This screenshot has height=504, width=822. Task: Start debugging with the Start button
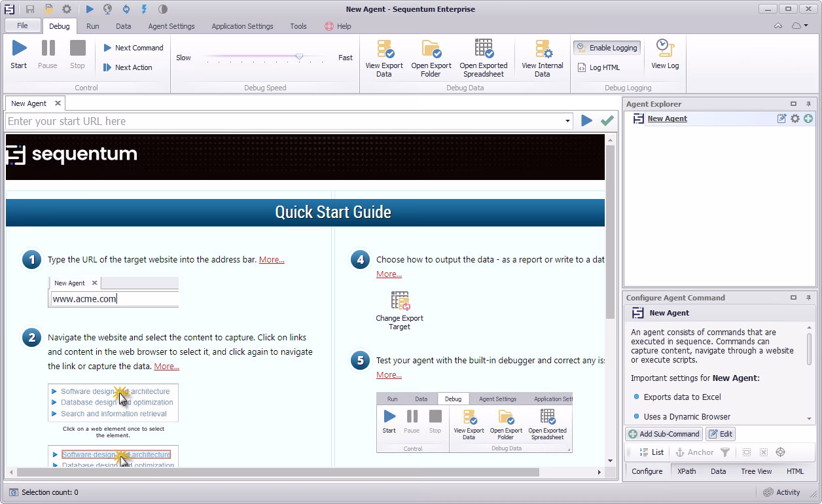click(19, 54)
